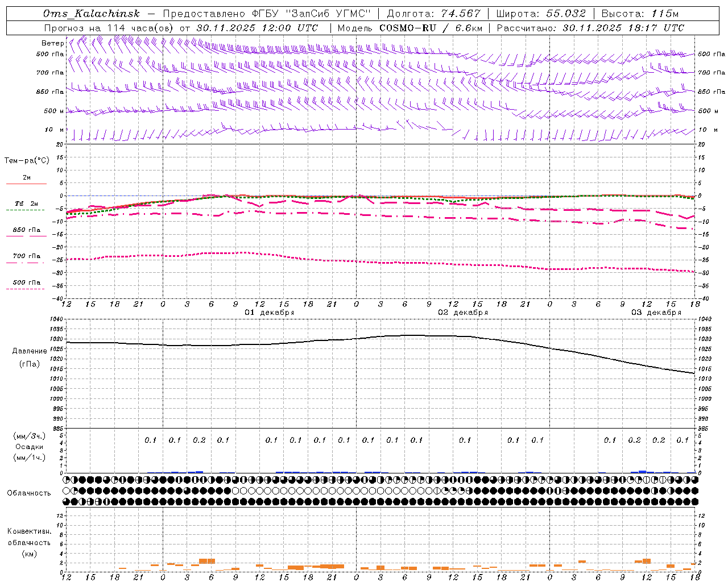728x582 pixels.
Task: Click the right 1010 pressure axis value
Action: click(705, 379)
